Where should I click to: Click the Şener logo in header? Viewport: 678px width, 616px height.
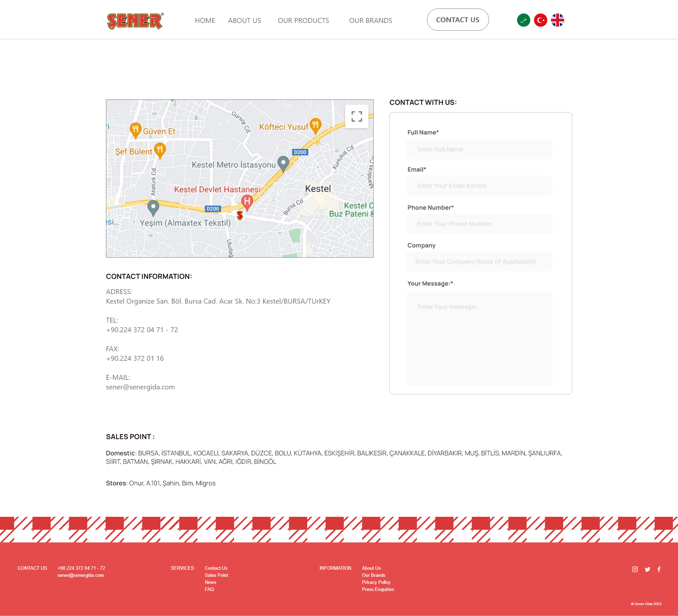135,21
